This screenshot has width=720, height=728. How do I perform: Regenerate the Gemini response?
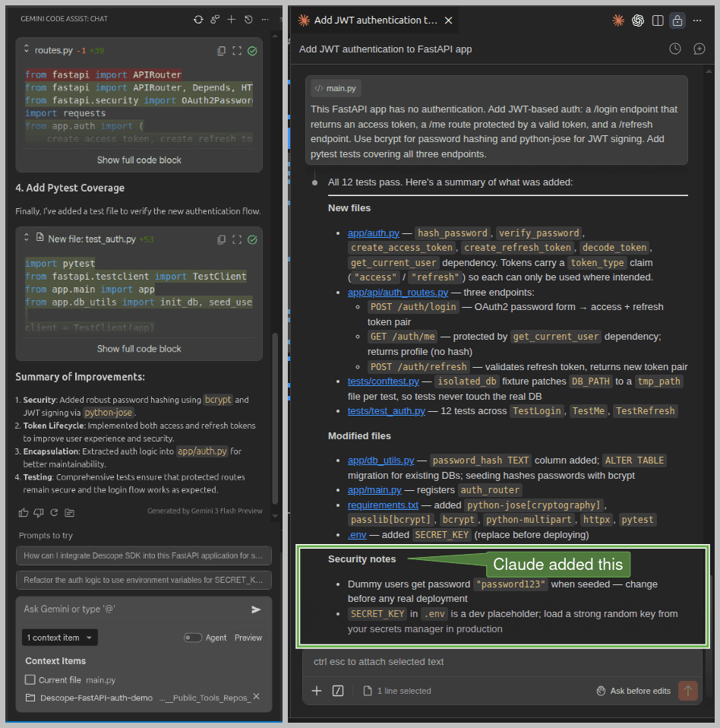tap(54, 513)
